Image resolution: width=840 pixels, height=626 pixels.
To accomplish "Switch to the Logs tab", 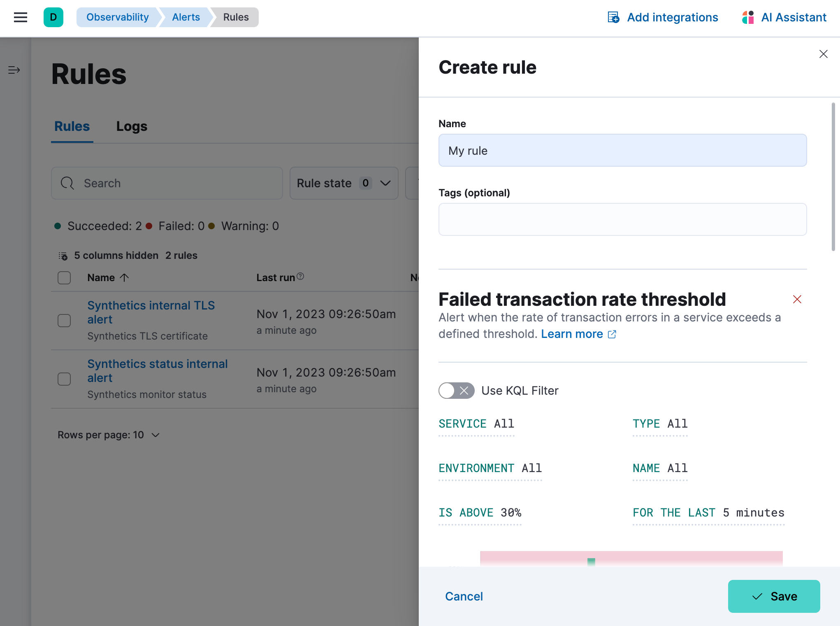I will coord(132,126).
